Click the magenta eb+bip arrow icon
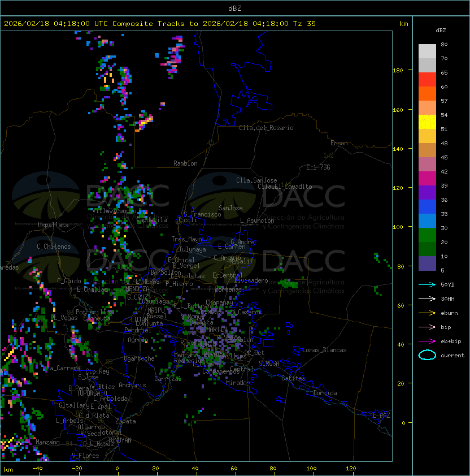The width and height of the screenshot is (470, 476). (x=427, y=341)
